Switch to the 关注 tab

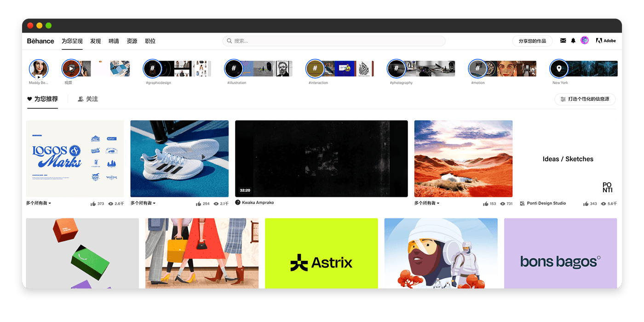[x=88, y=99]
